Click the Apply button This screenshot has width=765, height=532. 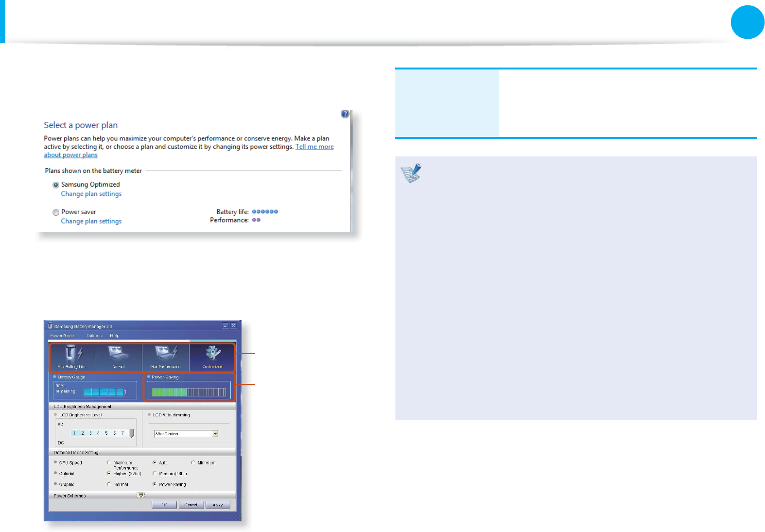click(x=218, y=505)
